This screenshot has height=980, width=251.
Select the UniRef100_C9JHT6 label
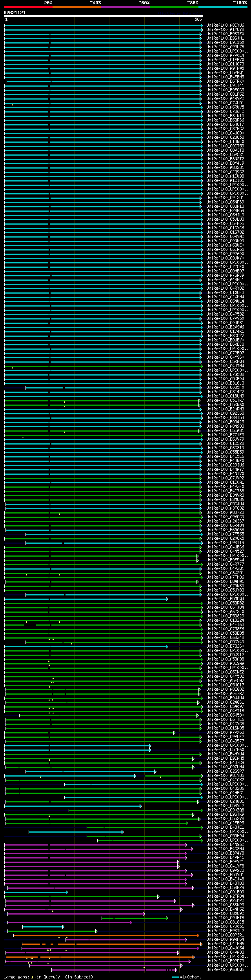pyautogui.click(x=225, y=918)
